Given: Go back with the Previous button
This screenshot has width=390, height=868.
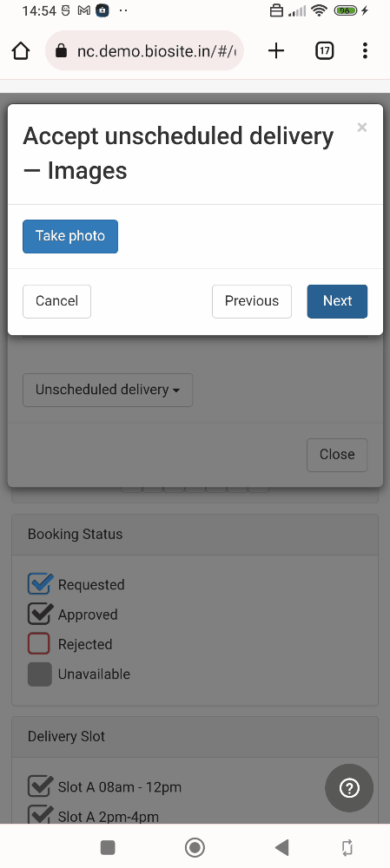Looking at the screenshot, I should click(x=252, y=301).
